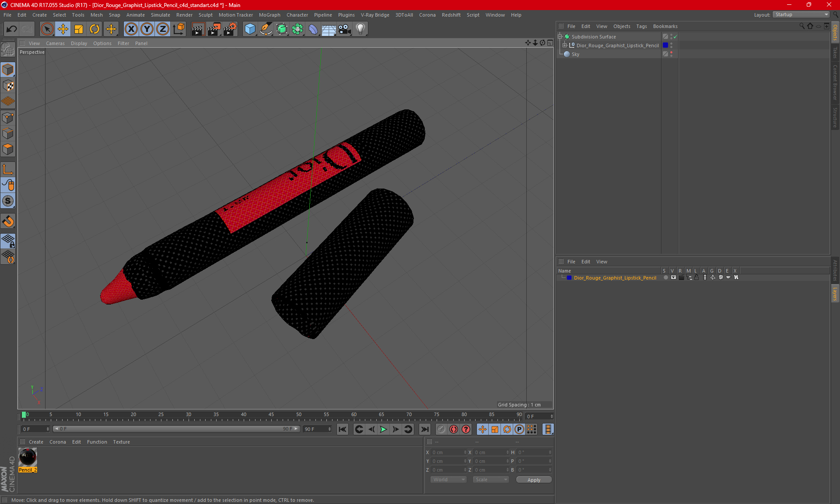Click the Undo arrow icon
Viewport: 840px width, 504px height.
(12, 29)
